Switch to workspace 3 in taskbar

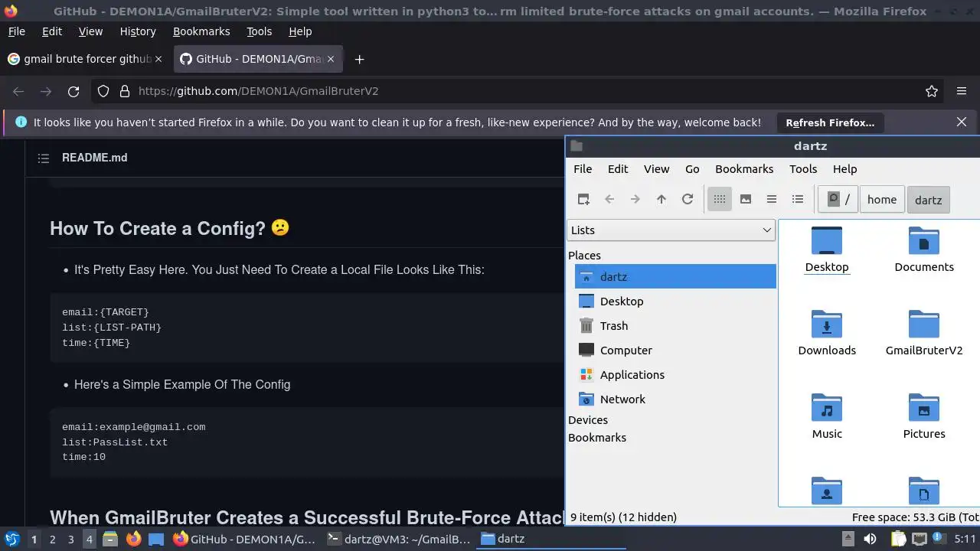70,539
